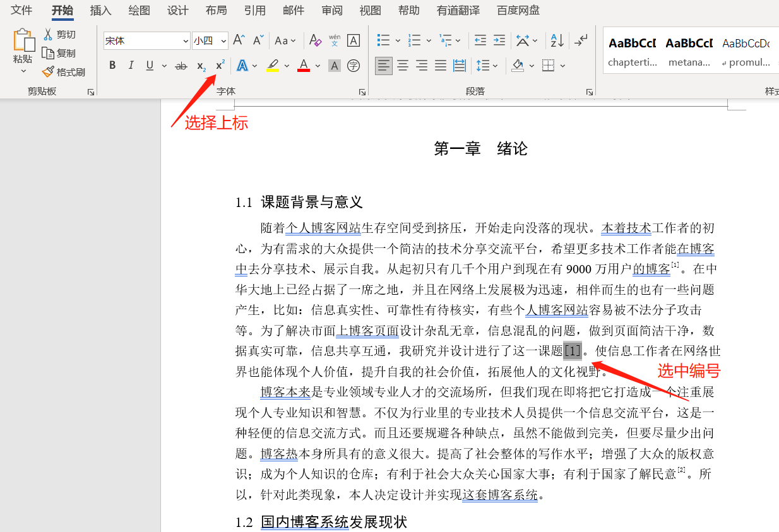Open the shading fill color dropdown arrow
The height and width of the screenshot is (532, 779).
point(532,66)
